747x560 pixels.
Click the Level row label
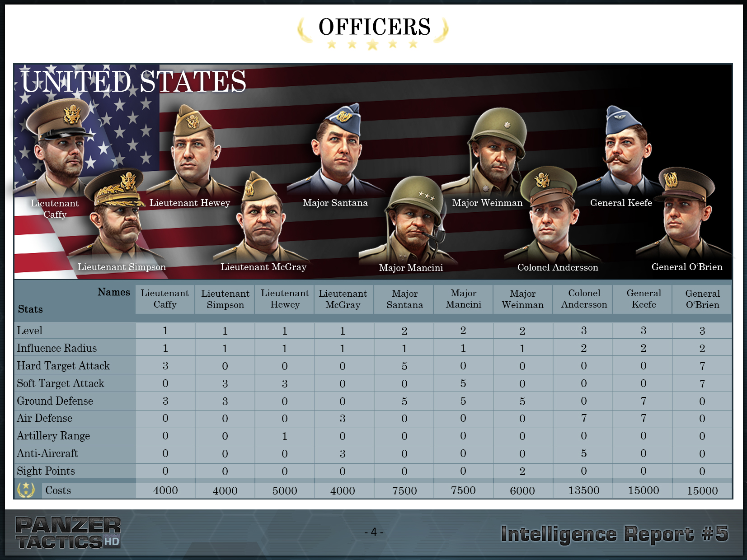[x=30, y=331]
